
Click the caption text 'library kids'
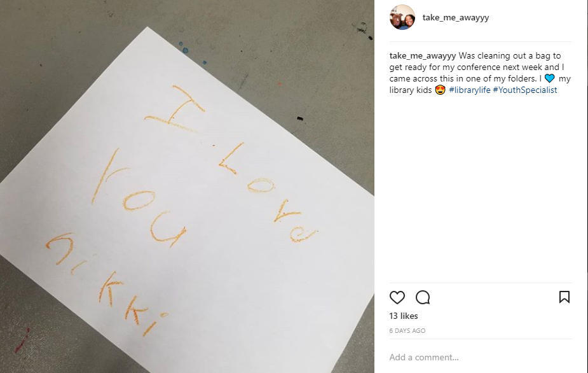(x=411, y=90)
